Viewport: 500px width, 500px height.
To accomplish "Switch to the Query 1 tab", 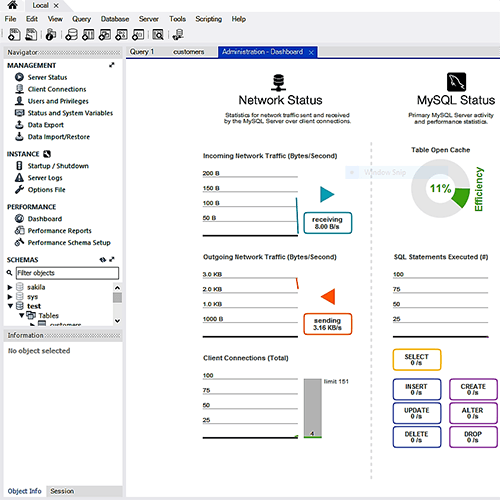I will pos(142,52).
